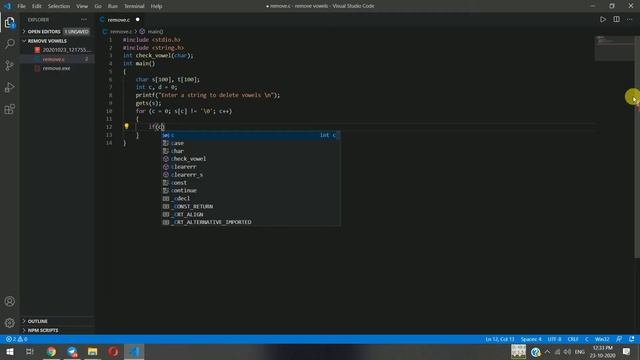Click the remove.c breadcrumb item
This screenshot has height=360, width=640.
(x=118, y=31)
